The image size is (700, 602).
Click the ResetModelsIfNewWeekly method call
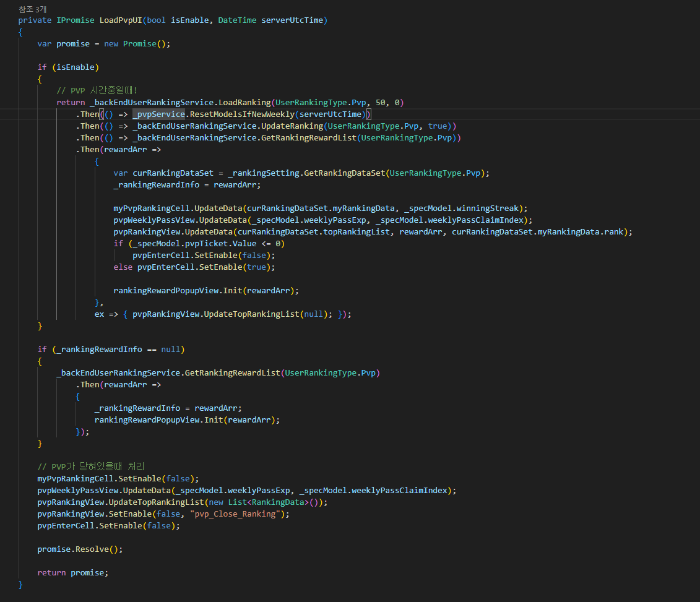(x=242, y=114)
